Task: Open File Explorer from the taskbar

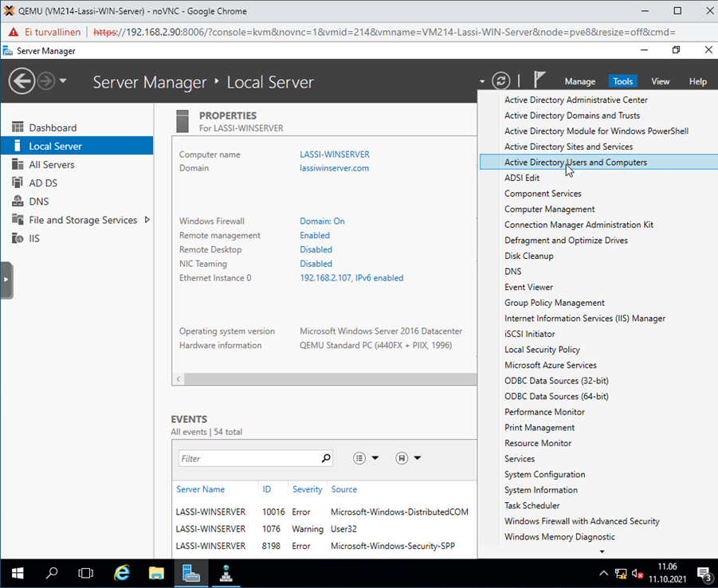Action: 156,573
